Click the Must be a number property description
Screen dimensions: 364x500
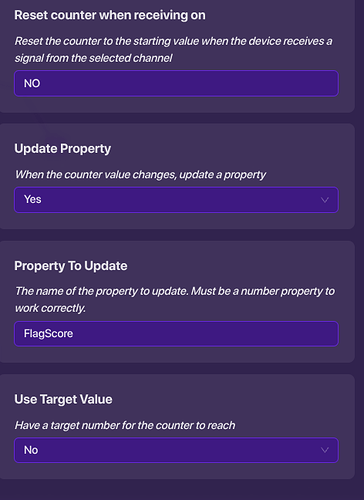pyautogui.click(x=175, y=300)
